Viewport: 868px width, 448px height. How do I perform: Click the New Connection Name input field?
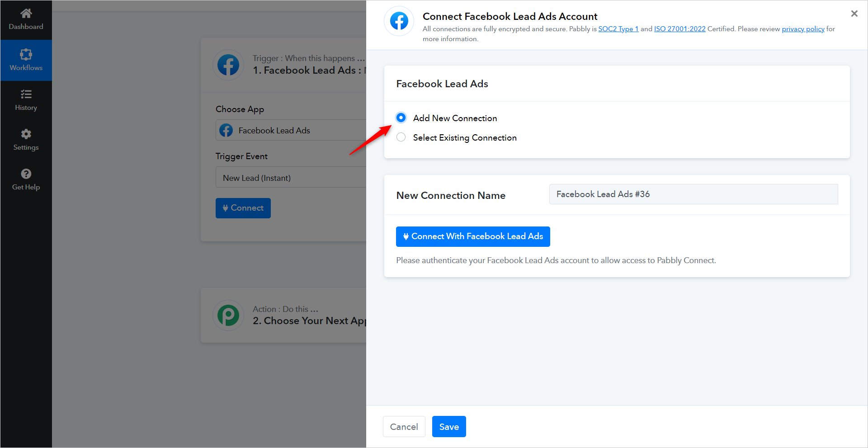[x=693, y=194]
